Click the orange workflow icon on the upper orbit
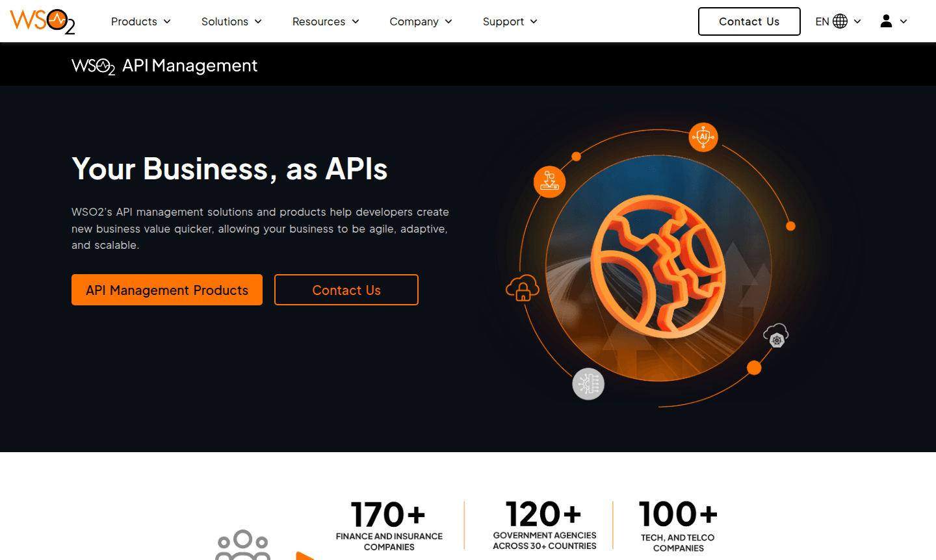This screenshot has width=936, height=560. (549, 182)
